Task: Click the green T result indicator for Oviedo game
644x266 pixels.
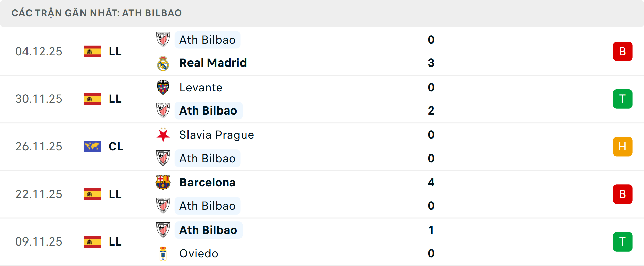Action: [x=623, y=241]
